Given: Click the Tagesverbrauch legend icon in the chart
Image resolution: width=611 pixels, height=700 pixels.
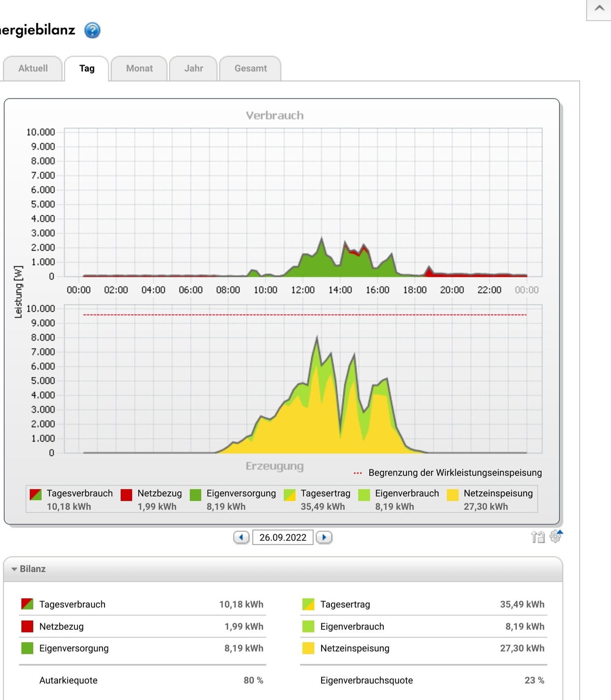Looking at the screenshot, I should [36, 495].
